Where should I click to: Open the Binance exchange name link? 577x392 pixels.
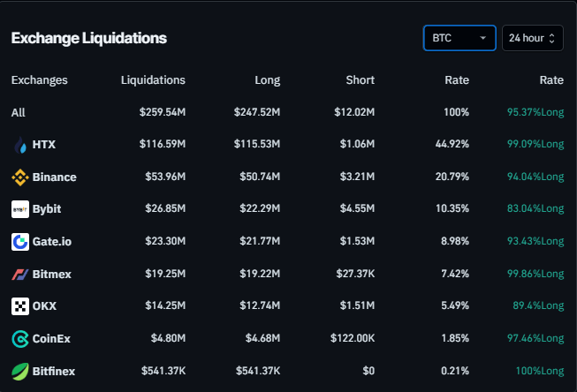click(x=54, y=177)
